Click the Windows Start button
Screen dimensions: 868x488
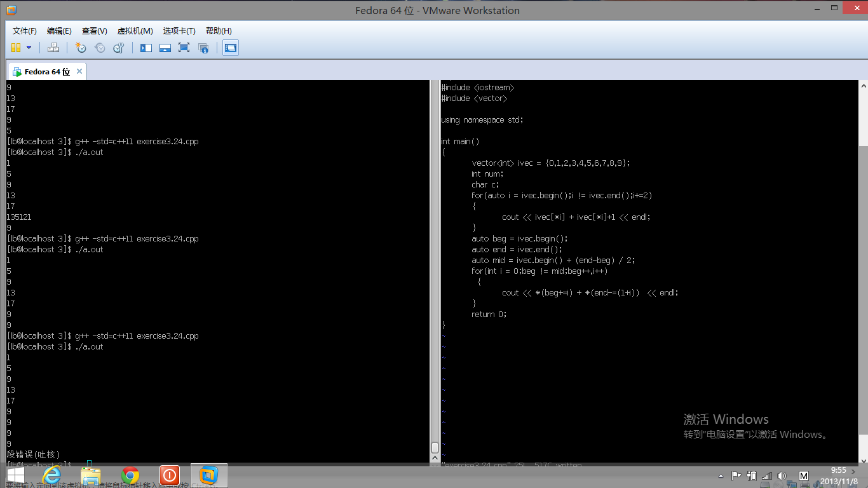15,475
